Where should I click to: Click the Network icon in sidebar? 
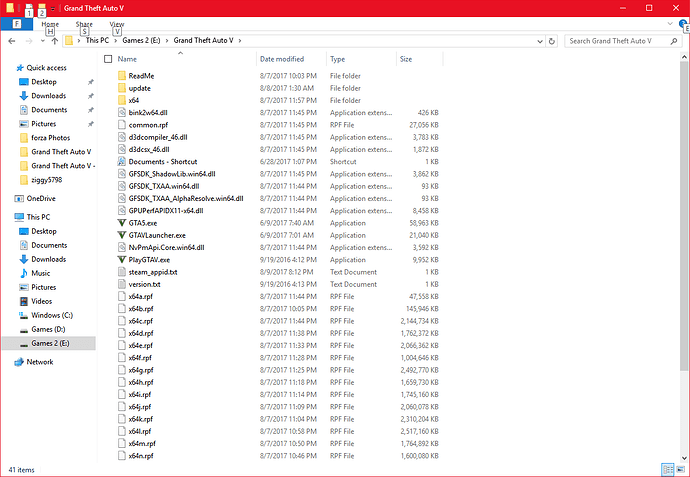coord(19,362)
